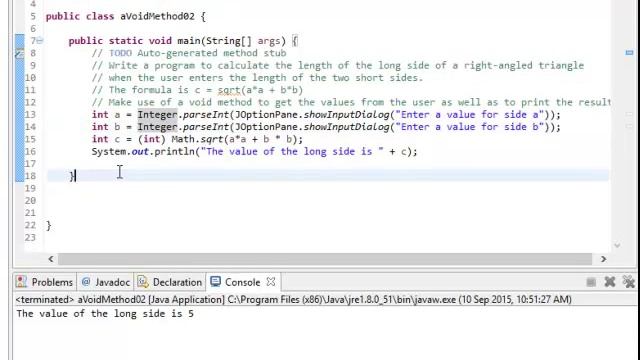Click console output "The value of the long side is 5"
This screenshot has height=360, width=640.
(105, 313)
